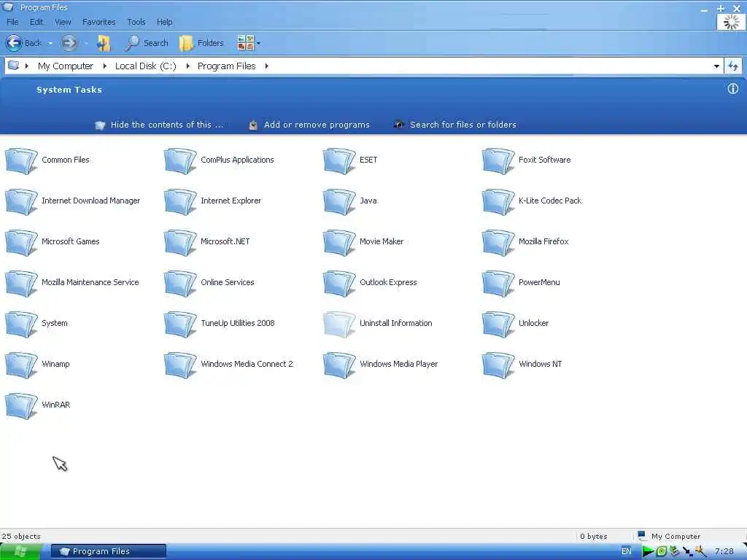Click the Program Files breadcrumb segment
Screen dimensions: 747x560
pos(227,66)
